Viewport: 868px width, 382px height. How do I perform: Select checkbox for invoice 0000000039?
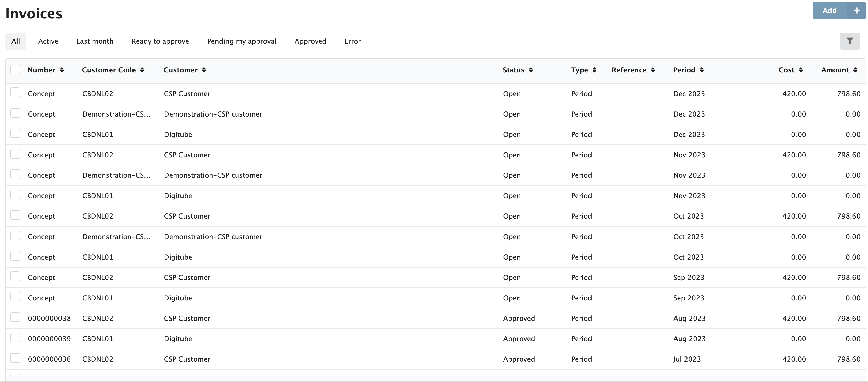pos(16,338)
